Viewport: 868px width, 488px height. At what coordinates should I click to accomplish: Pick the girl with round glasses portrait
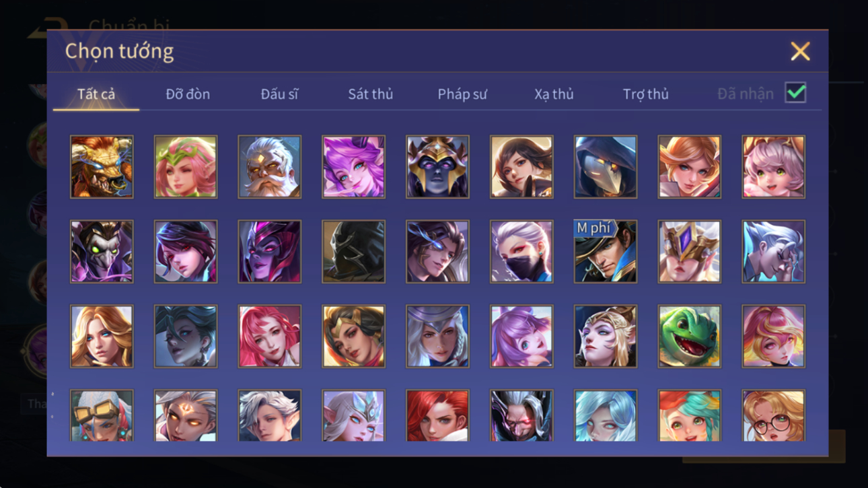pos(773,415)
